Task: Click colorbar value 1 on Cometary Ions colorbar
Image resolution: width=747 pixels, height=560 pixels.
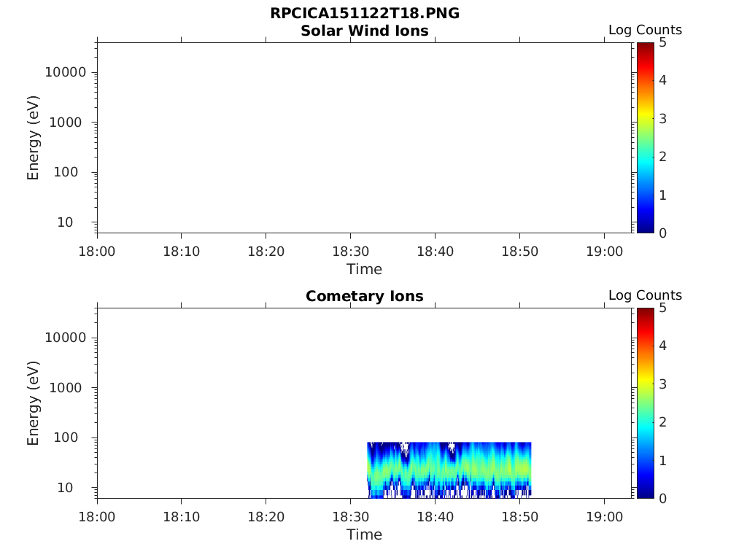Action: coord(662,461)
